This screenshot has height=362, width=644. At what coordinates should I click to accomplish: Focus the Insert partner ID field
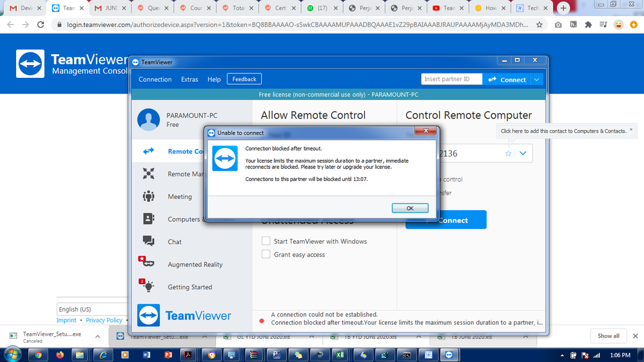point(451,79)
